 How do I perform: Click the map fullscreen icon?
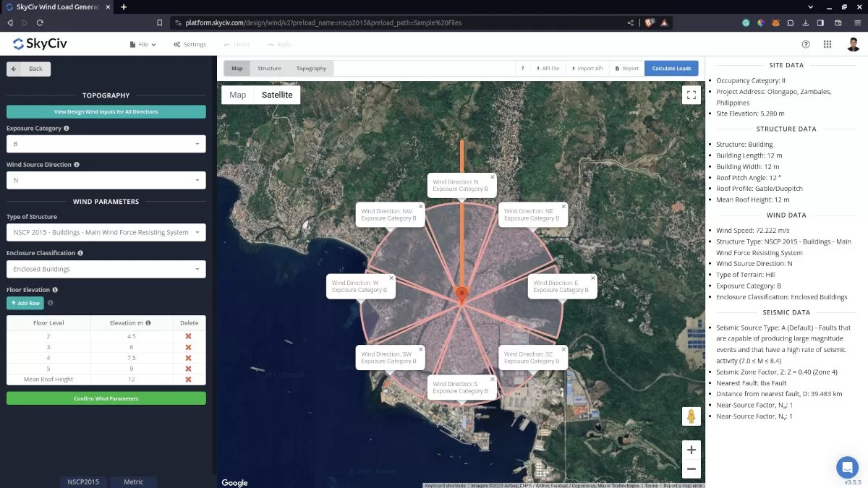point(691,95)
